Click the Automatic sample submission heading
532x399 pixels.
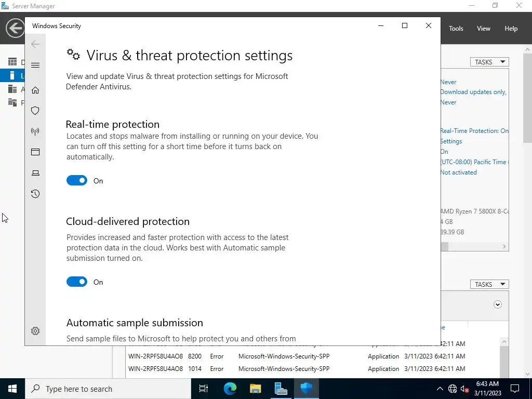(135, 323)
